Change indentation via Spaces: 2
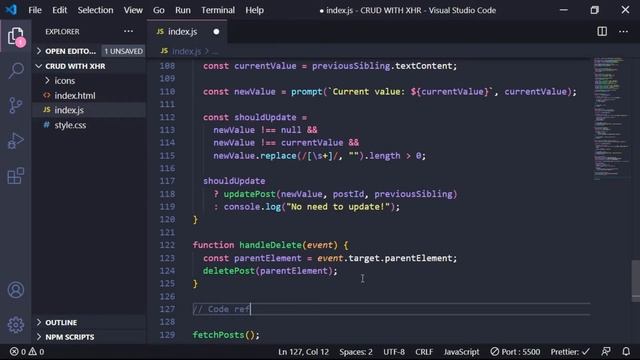The image size is (640, 360). [x=356, y=352]
